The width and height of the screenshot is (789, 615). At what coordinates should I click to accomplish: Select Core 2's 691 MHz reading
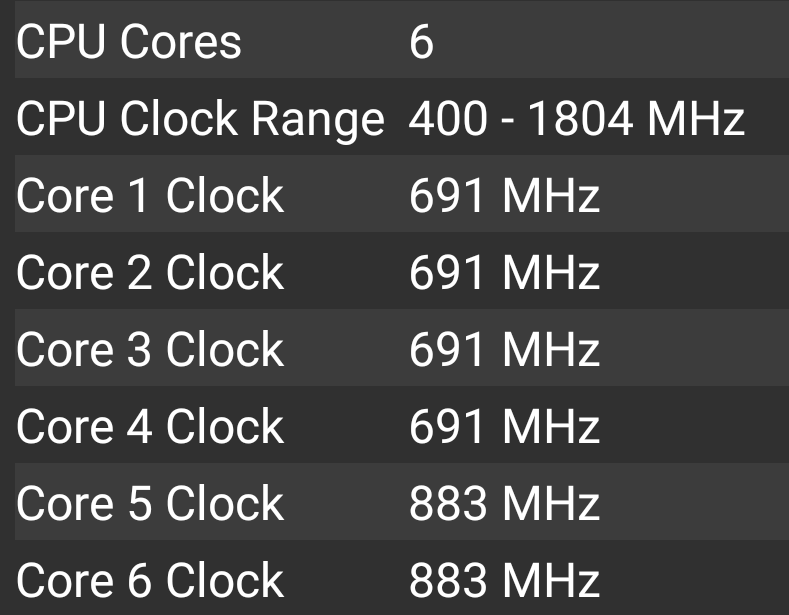click(504, 273)
